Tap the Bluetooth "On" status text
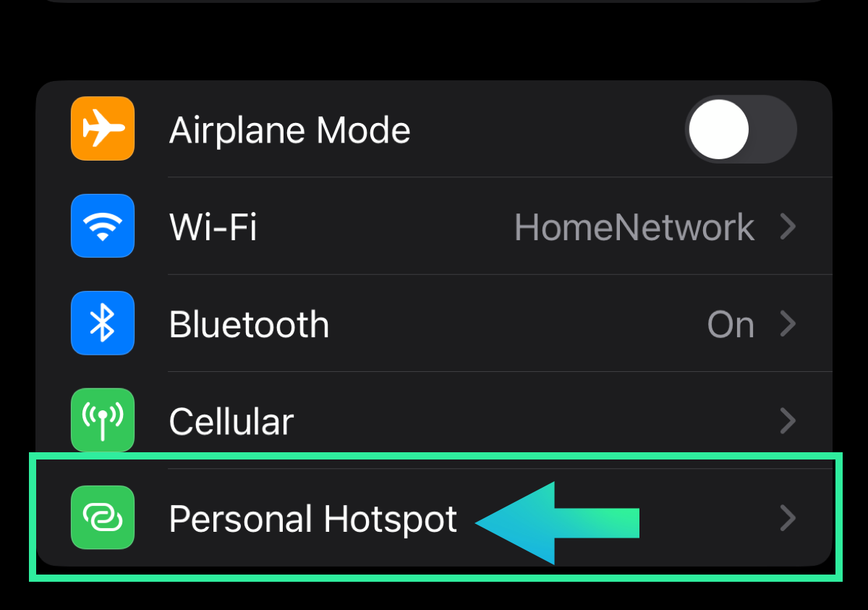This screenshot has height=610, width=868. 731,324
